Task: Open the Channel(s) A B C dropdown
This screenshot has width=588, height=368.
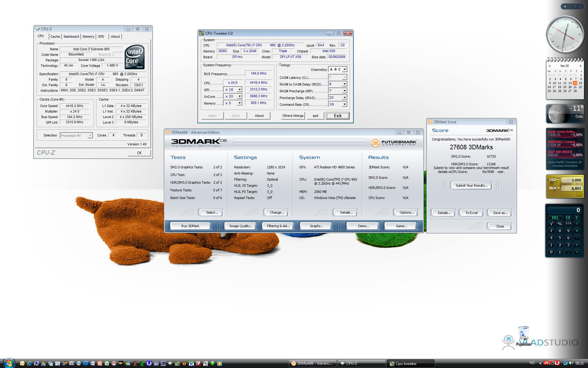Action: 345,69
